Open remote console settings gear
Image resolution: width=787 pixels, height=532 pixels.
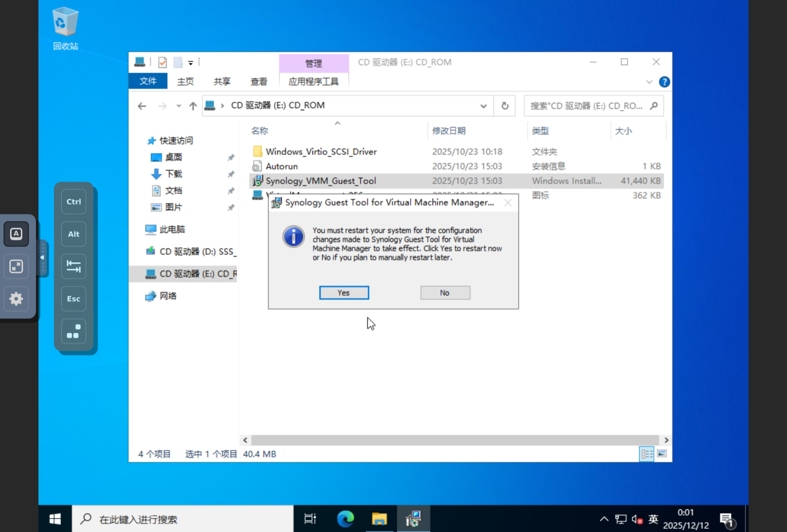pos(16,299)
